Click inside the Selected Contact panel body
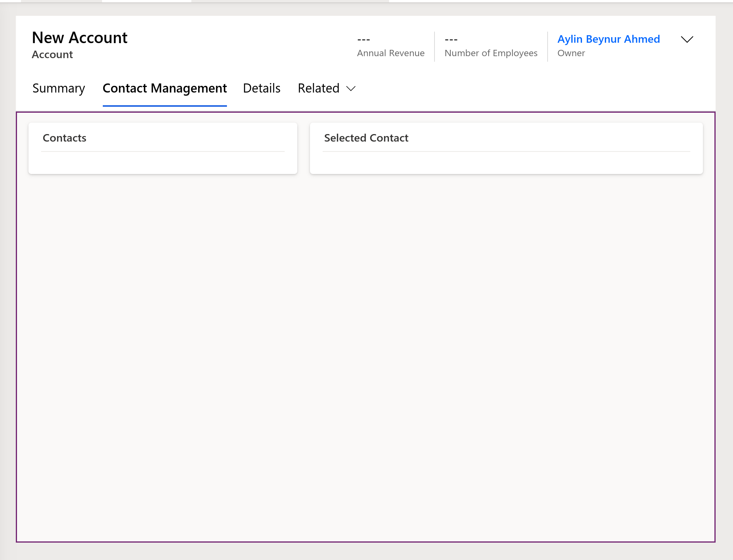 tap(506, 162)
